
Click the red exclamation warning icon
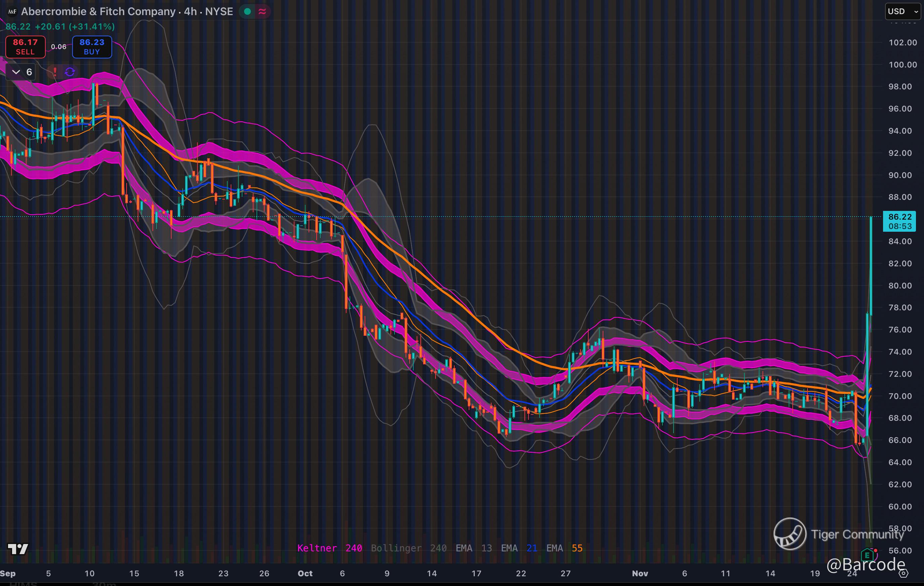point(55,72)
